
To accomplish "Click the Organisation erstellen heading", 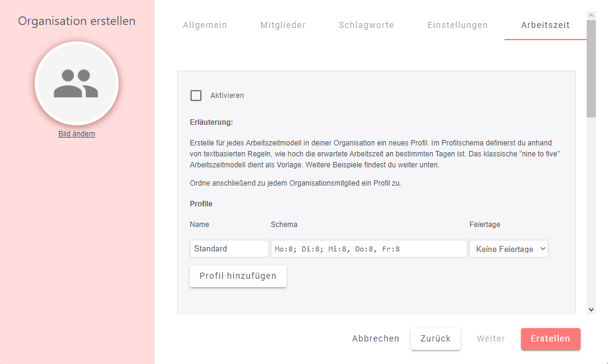I will coord(77,21).
